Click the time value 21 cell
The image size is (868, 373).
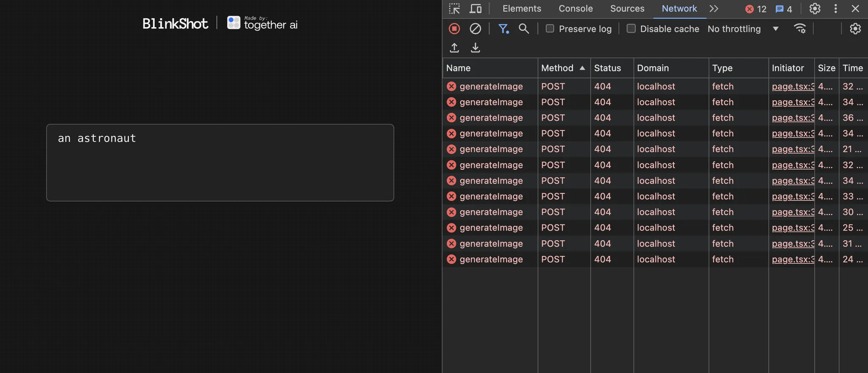pos(853,149)
